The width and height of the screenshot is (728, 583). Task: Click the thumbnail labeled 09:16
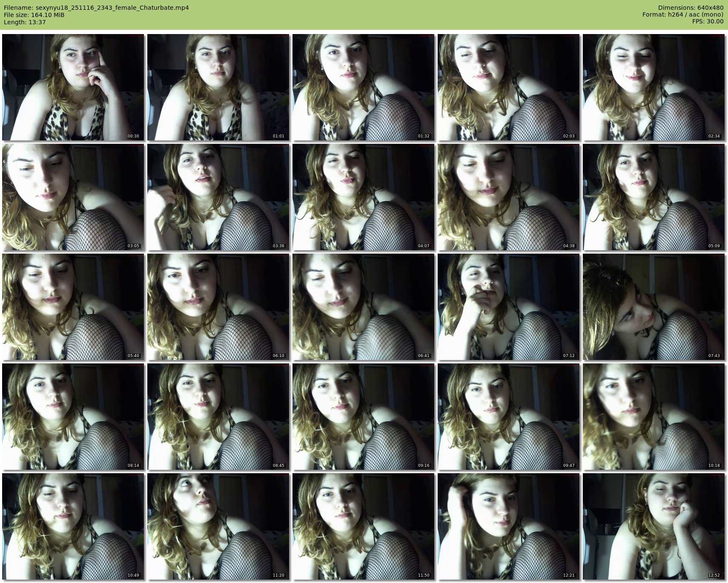click(x=363, y=417)
